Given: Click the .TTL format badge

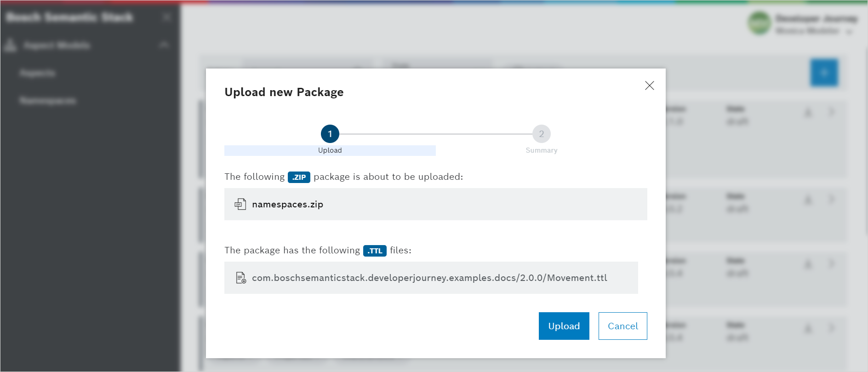Looking at the screenshot, I should [374, 251].
